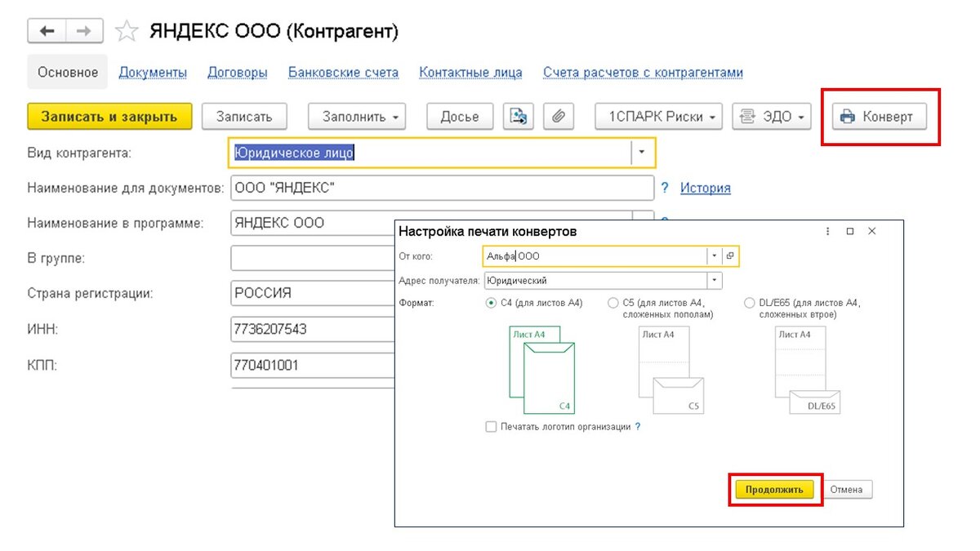
Task: Open the Документы tab
Action: [x=153, y=72]
